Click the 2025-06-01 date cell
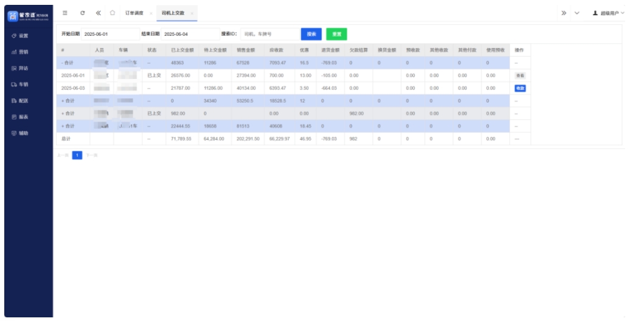Screen dimensions: 644x321 [73, 75]
